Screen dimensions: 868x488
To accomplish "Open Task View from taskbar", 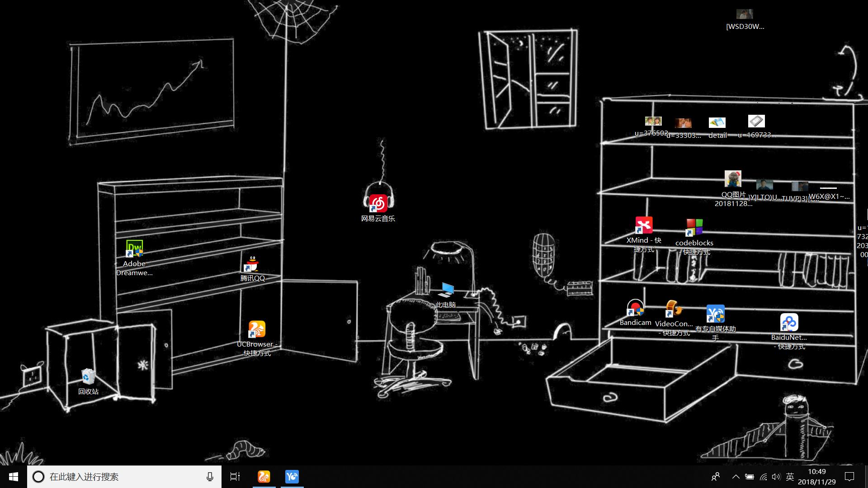I will coord(235,477).
